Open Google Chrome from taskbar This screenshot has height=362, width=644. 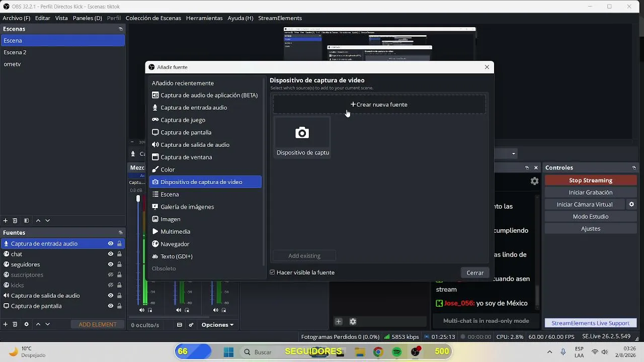[378, 352]
